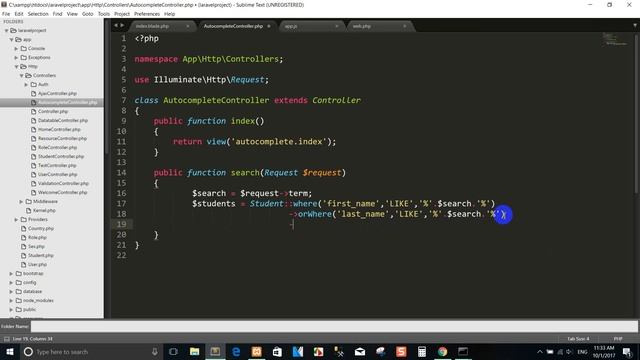Image resolution: width=640 pixels, height=360 pixels.
Task: Expand the bootstrap folder
Action: click(11, 273)
